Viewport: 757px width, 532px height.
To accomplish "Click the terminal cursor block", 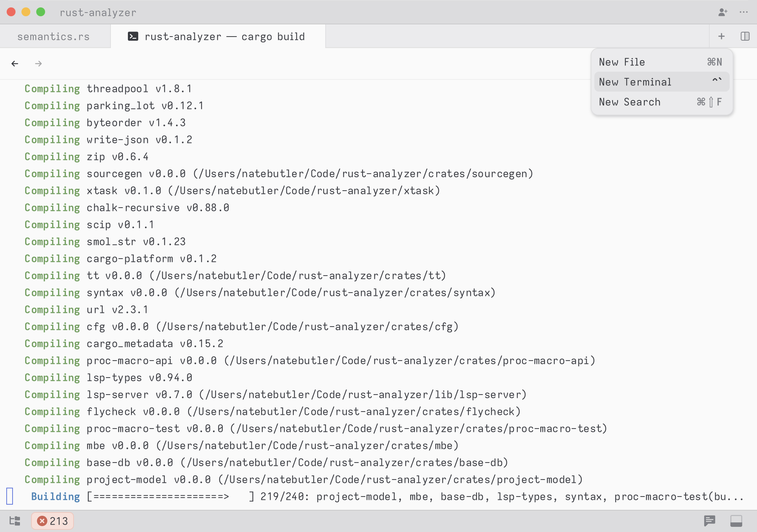I will pyautogui.click(x=10, y=496).
